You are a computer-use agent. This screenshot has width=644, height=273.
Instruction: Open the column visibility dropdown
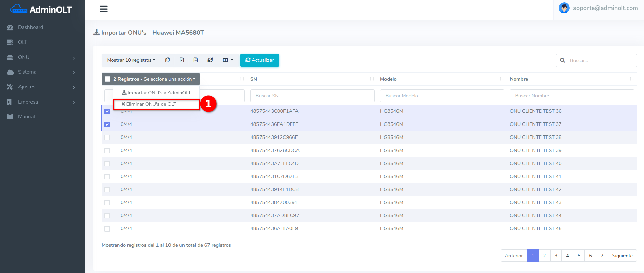pos(228,60)
